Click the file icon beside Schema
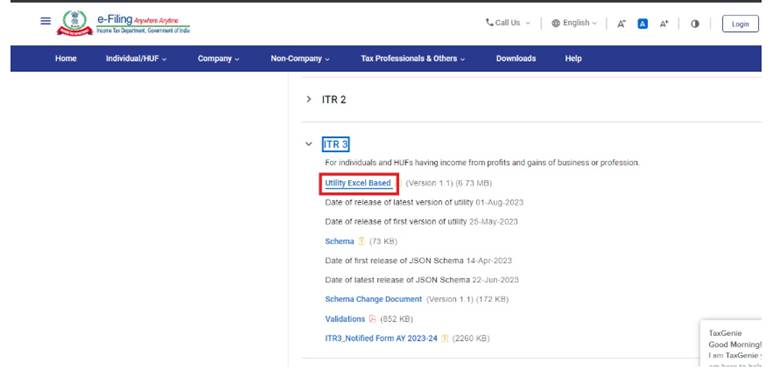Screen dimensions: 780x377 (362, 241)
